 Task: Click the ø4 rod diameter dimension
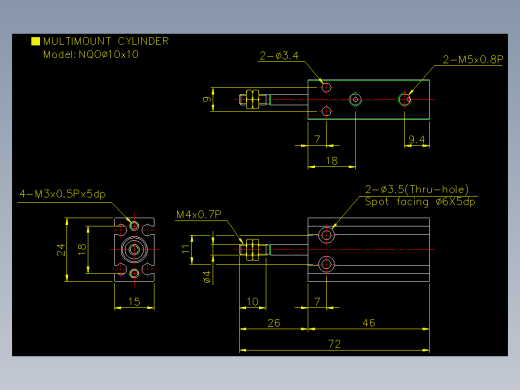point(207,277)
